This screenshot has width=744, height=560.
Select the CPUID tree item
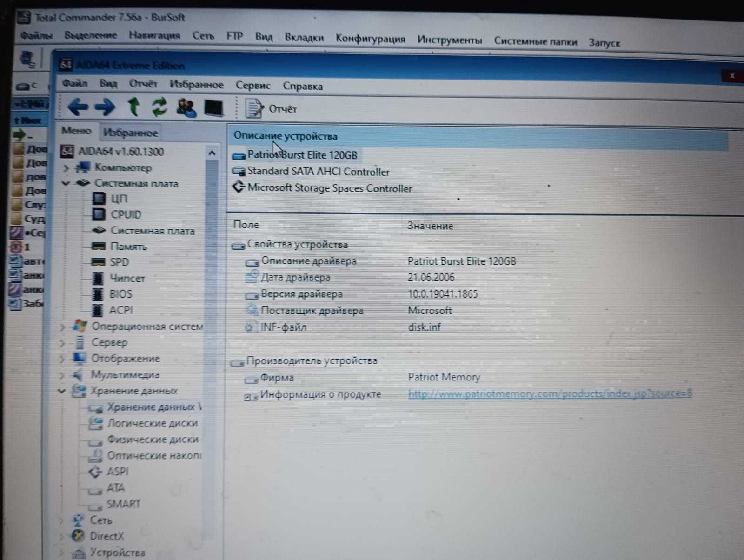coord(117,214)
